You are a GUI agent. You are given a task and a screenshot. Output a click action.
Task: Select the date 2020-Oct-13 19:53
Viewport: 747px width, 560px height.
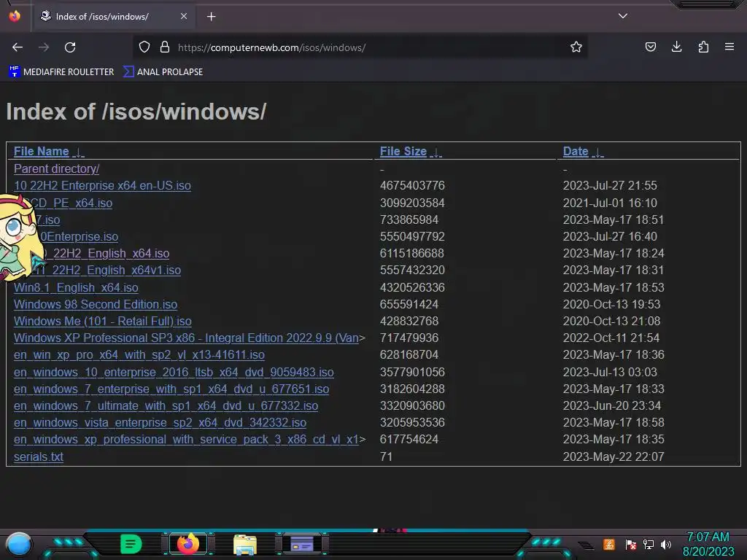click(612, 304)
